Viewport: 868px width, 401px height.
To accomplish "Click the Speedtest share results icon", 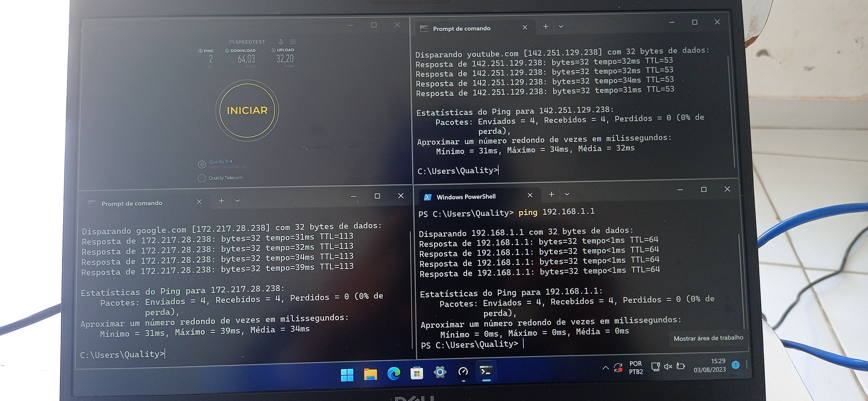I will [x=280, y=41].
